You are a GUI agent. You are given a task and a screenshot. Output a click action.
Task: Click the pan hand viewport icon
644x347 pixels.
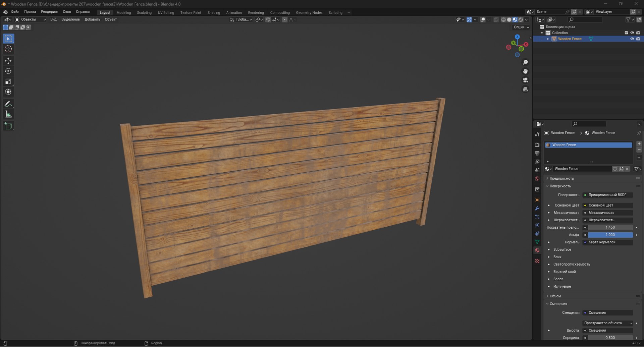tap(525, 71)
